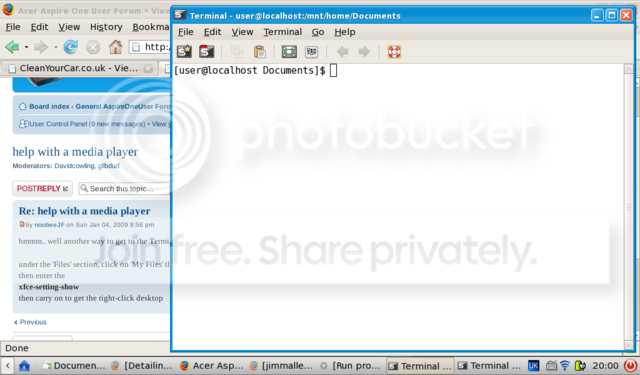The width and height of the screenshot is (640, 375).
Task: Open the General AspireOneUser Forum link
Action: [x=122, y=107]
